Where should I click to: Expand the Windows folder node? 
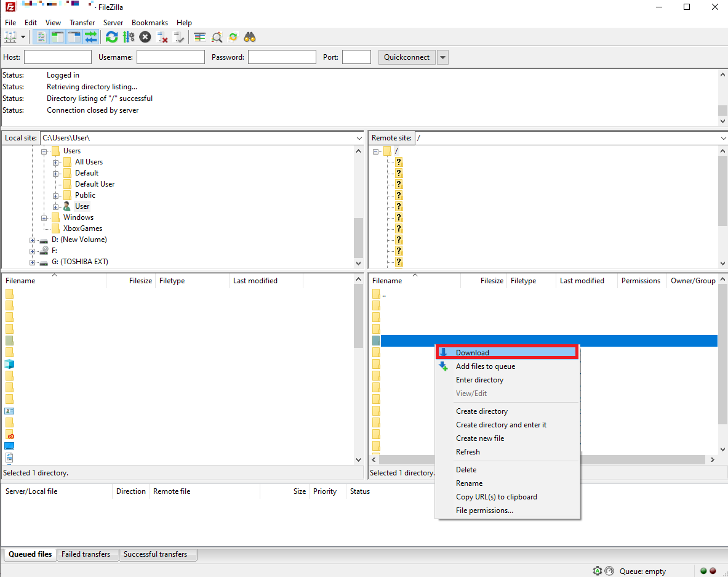point(44,219)
